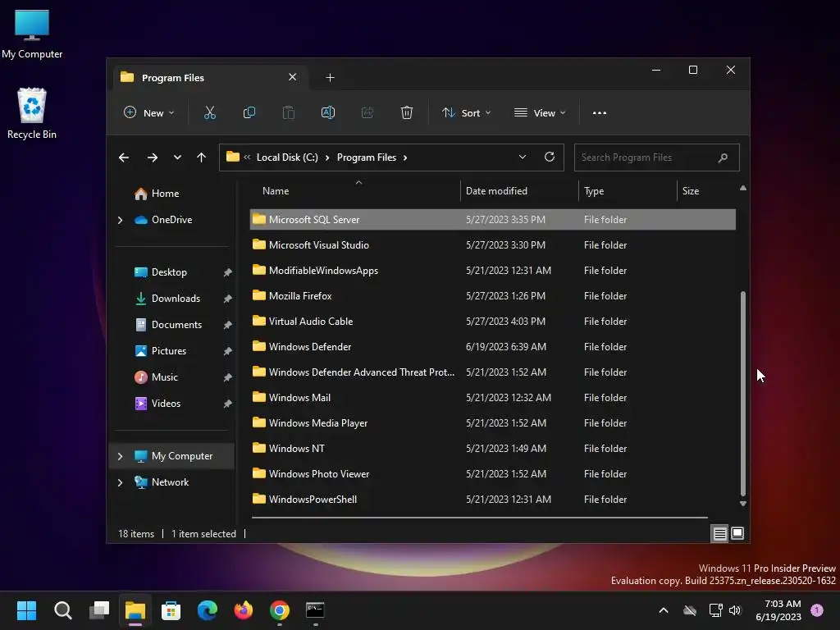Open the volume speaker tray icon

pos(735,610)
